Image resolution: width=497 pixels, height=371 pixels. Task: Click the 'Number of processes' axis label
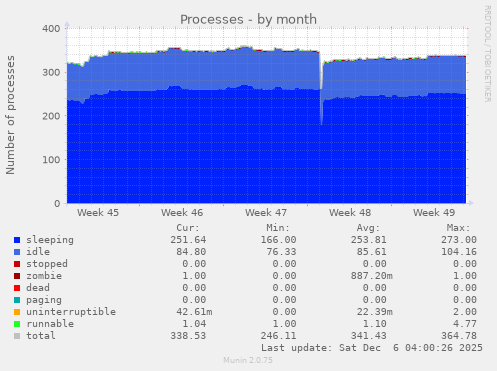click(10, 115)
